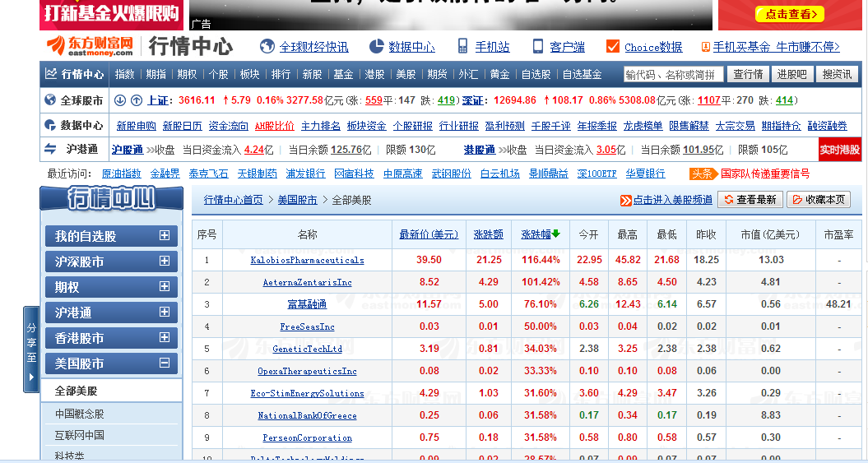Click the up arrow circle before 上证
This screenshot has width=868, height=463.
point(137,100)
